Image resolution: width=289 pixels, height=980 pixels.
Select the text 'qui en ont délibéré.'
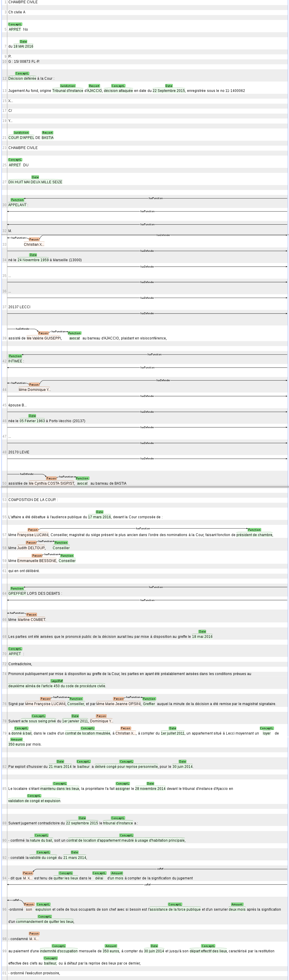pyautogui.click(x=24, y=572)
